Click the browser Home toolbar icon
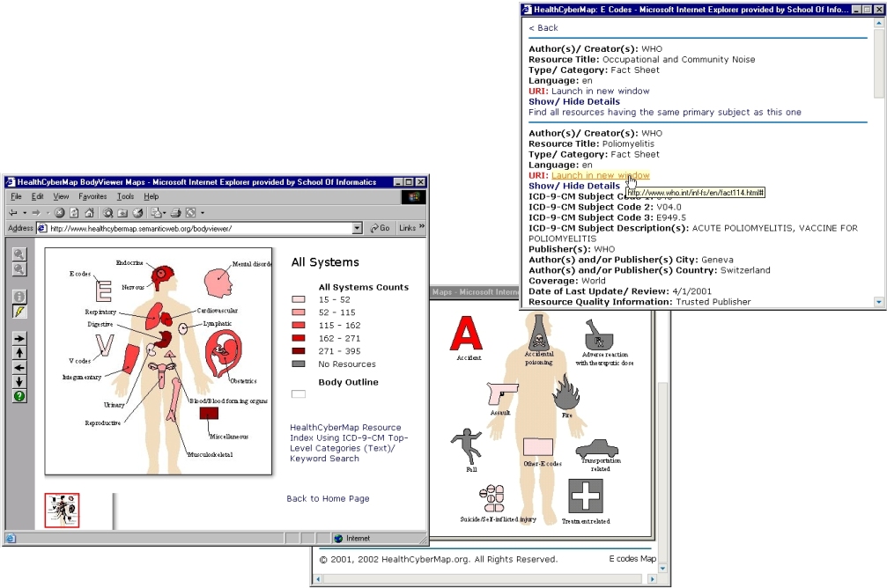The width and height of the screenshot is (887, 588). tap(89, 213)
